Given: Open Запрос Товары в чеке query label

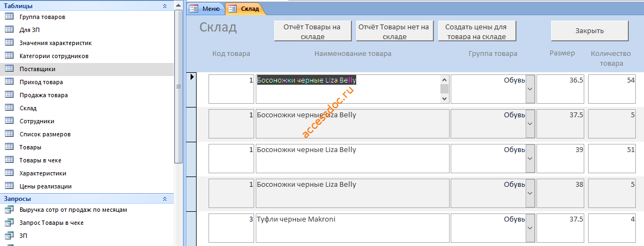Looking at the screenshot, I should (52, 223).
